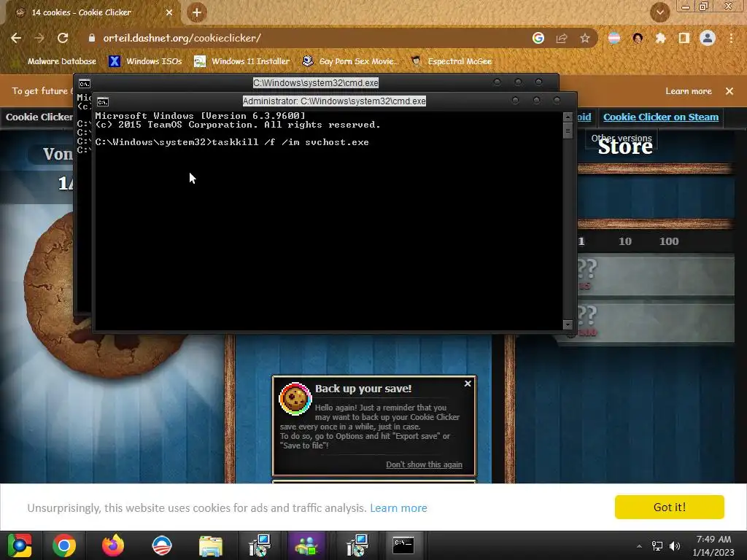Open the Extensions puzzle-piece menu
This screenshot has width=747, height=560.
point(661,38)
